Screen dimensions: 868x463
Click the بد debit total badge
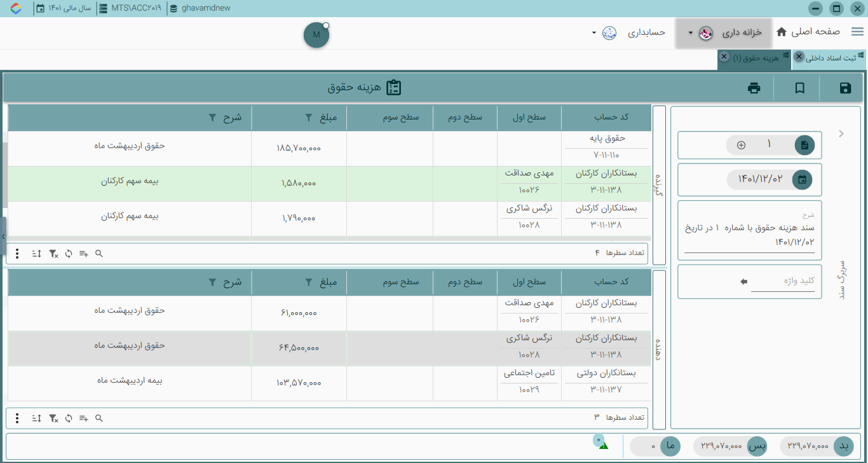(844, 446)
